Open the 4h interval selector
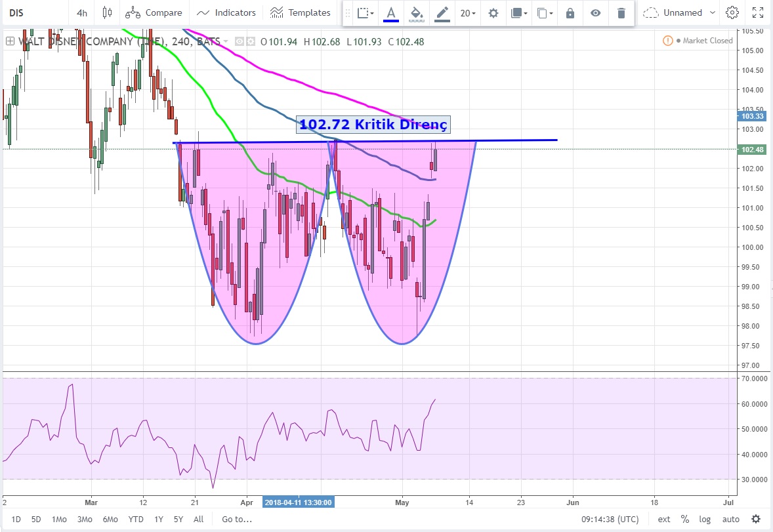773x532 pixels. coord(81,12)
